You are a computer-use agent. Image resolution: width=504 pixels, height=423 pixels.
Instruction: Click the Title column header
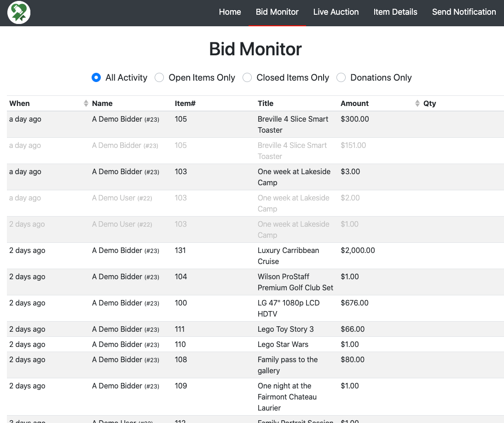tap(266, 104)
